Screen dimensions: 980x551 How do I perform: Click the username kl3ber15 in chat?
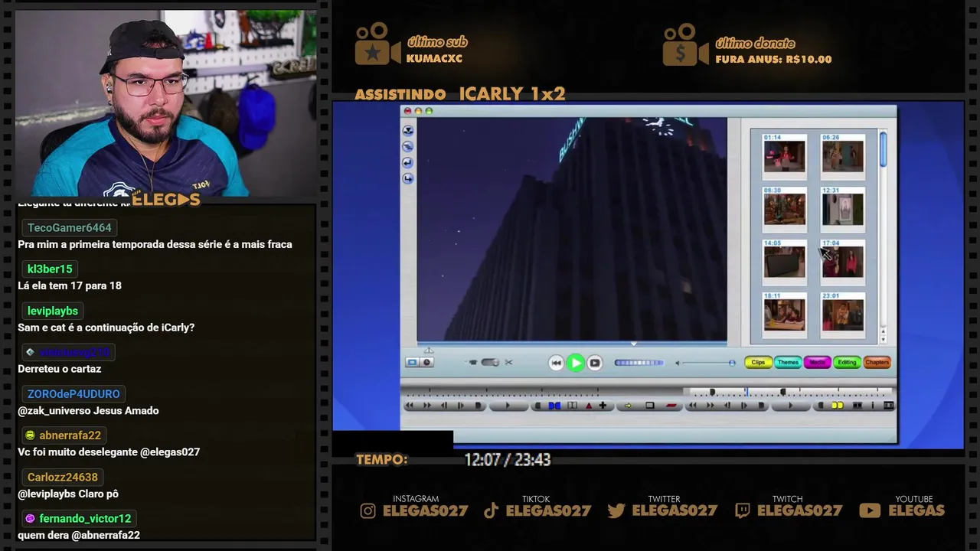(50, 269)
